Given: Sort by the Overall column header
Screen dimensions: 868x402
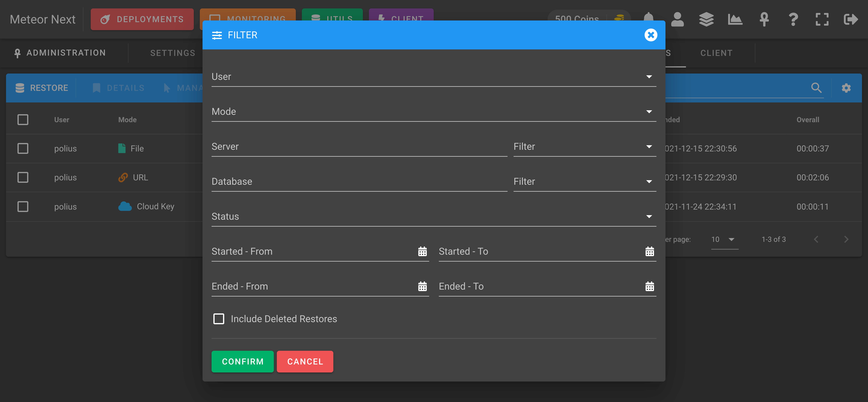Looking at the screenshot, I should tap(807, 120).
